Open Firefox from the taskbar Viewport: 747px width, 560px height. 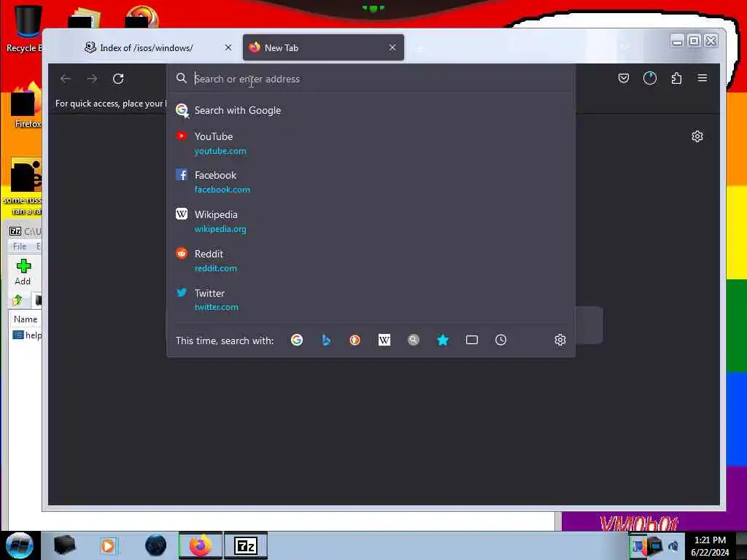tap(200, 545)
